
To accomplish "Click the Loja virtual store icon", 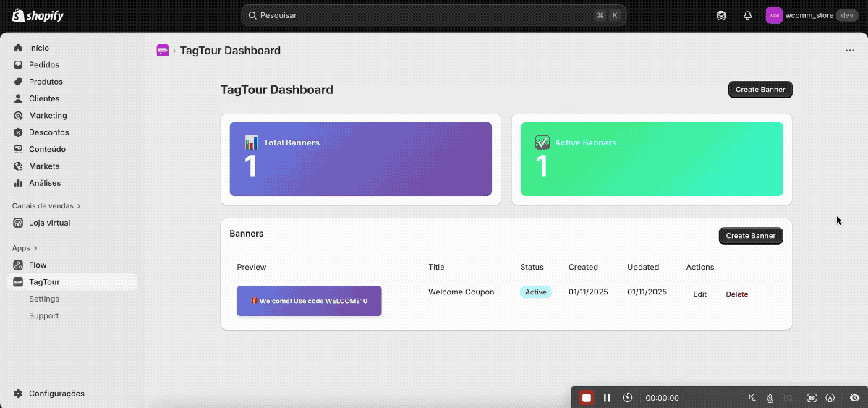I will click(x=18, y=223).
